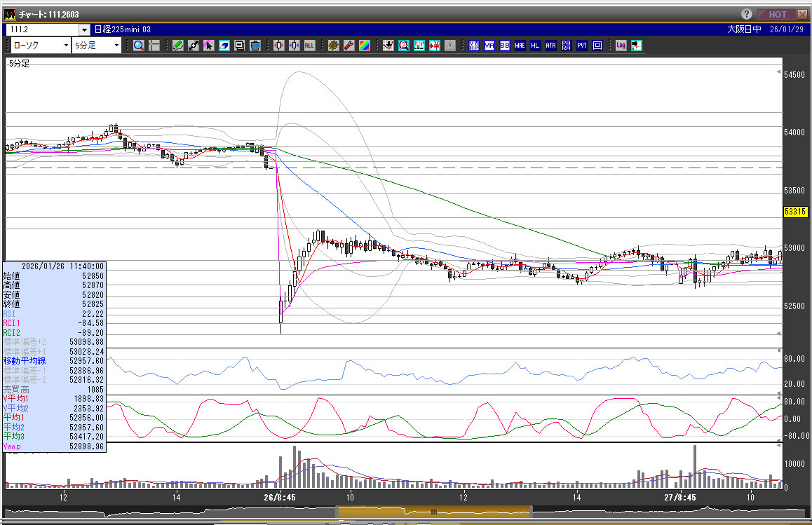
Task: Select the eraser tool icon
Action: point(224,46)
